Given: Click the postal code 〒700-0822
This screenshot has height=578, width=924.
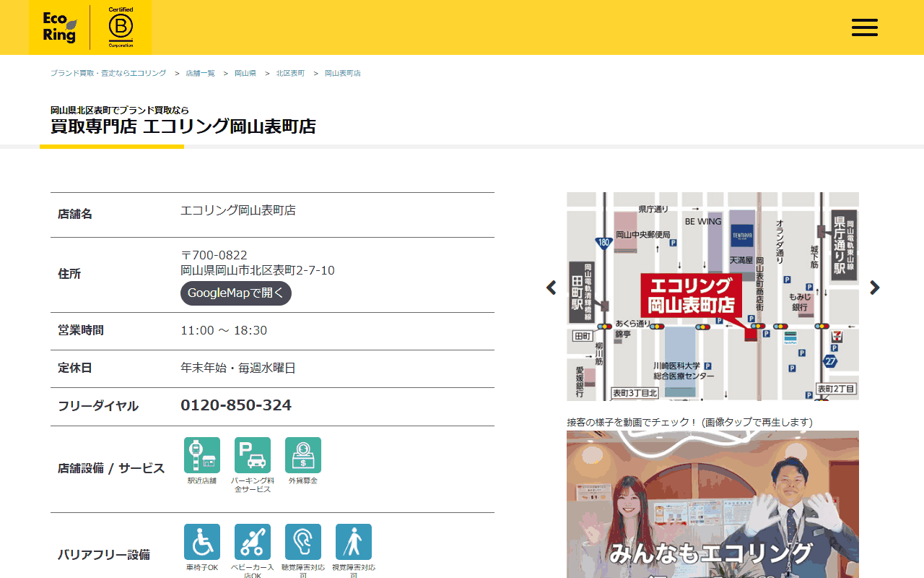Looking at the screenshot, I should (214, 255).
